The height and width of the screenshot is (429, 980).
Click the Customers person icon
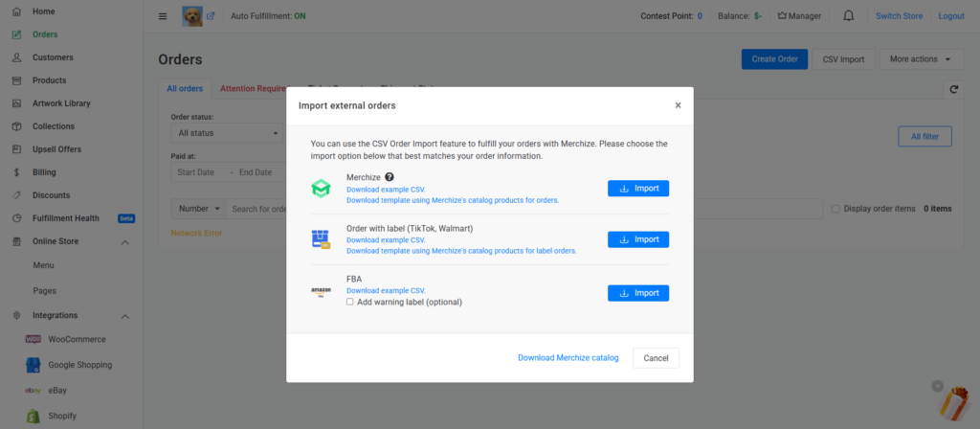[17, 57]
